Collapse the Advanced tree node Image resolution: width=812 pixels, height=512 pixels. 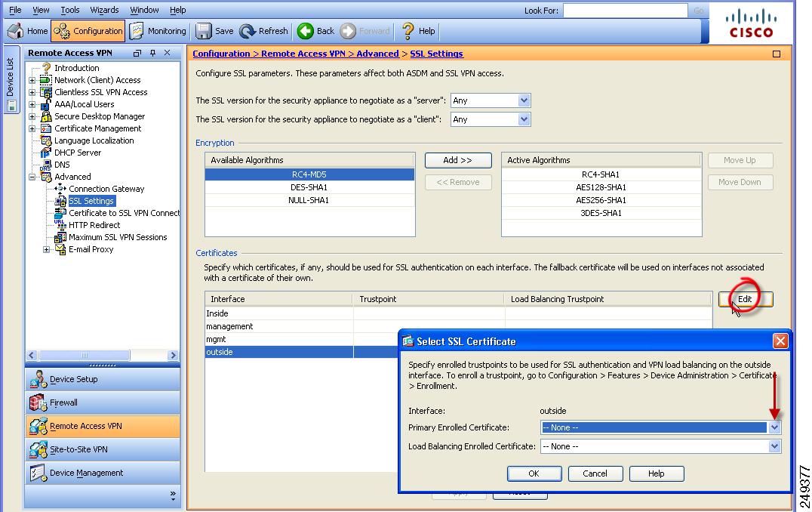(32, 177)
